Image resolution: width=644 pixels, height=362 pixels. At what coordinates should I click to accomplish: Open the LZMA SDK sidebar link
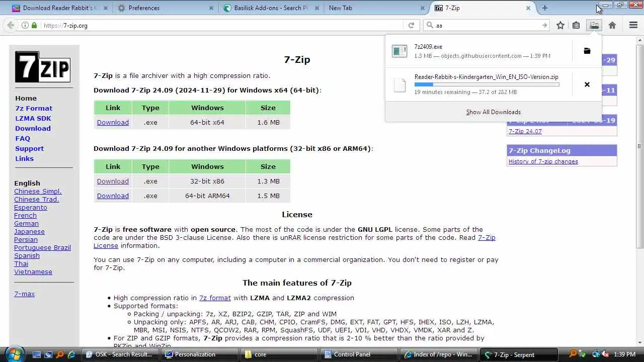tap(33, 118)
